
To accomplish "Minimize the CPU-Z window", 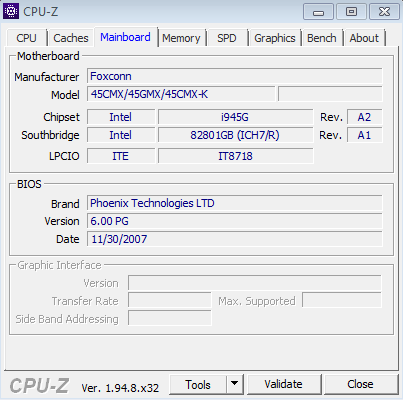I will (318, 12).
